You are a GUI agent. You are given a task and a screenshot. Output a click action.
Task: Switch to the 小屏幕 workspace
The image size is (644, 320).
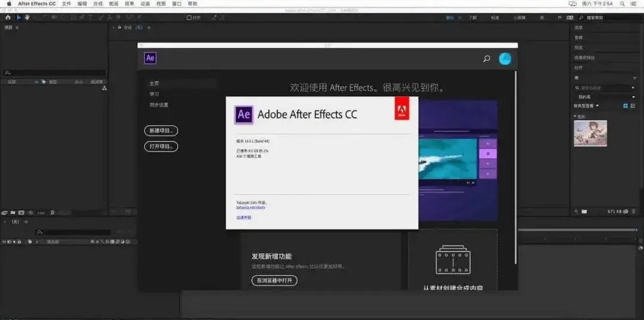point(519,18)
